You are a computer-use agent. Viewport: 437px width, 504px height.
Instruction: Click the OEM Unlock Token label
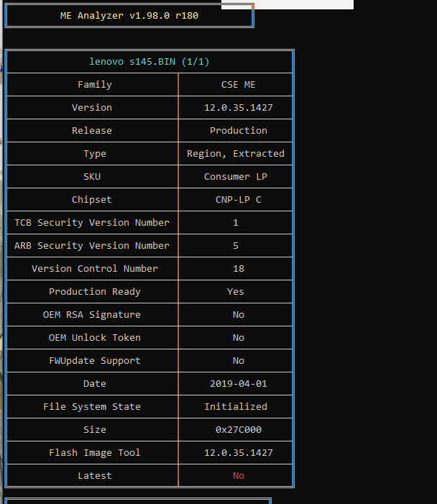tap(94, 338)
